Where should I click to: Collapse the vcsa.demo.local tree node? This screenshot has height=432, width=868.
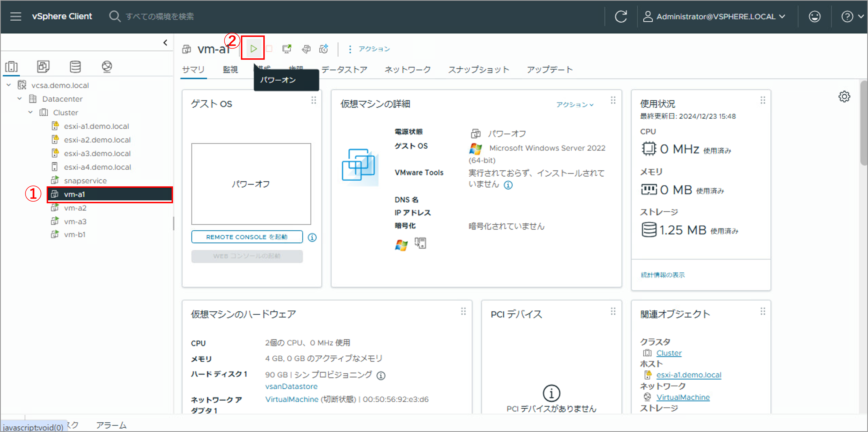[x=9, y=85]
